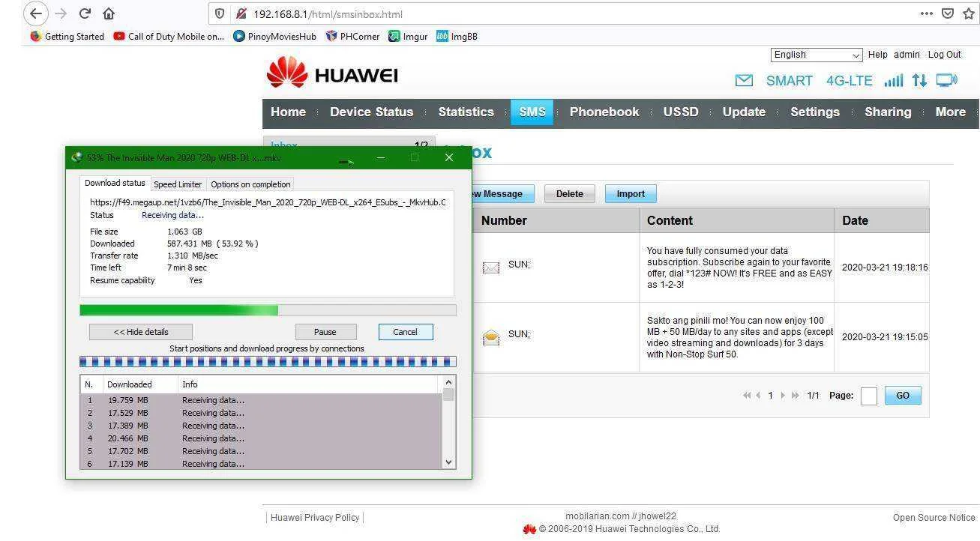Viewport: 980px width, 541px height.
Task: Open the PHCorner bookmark
Action: click(x=352, y=36)
